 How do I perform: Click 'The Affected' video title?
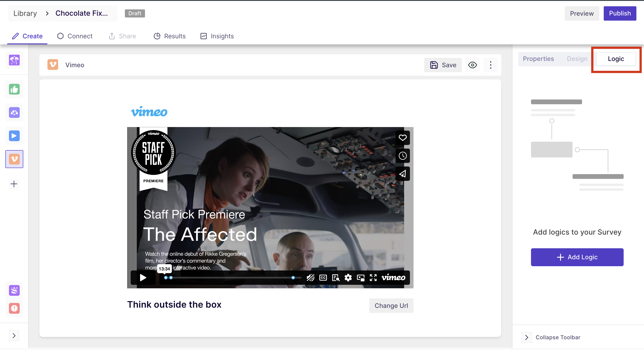click(200, 234)
